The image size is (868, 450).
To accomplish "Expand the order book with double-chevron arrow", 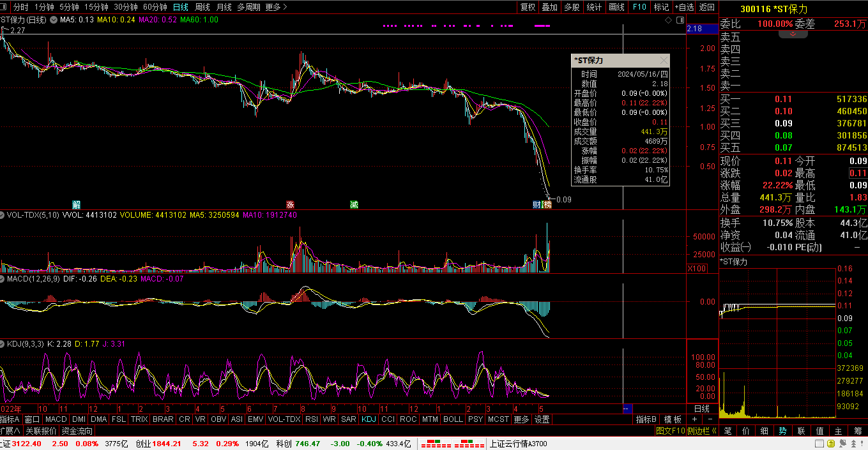I will [793, 34].
